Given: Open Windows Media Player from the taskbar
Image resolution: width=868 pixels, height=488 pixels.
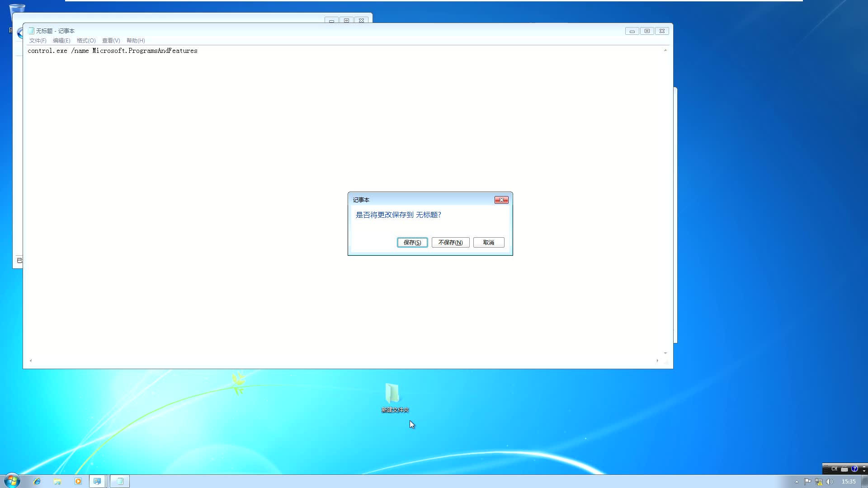Looking at the screenshot, I should click(x=78, y=482).
